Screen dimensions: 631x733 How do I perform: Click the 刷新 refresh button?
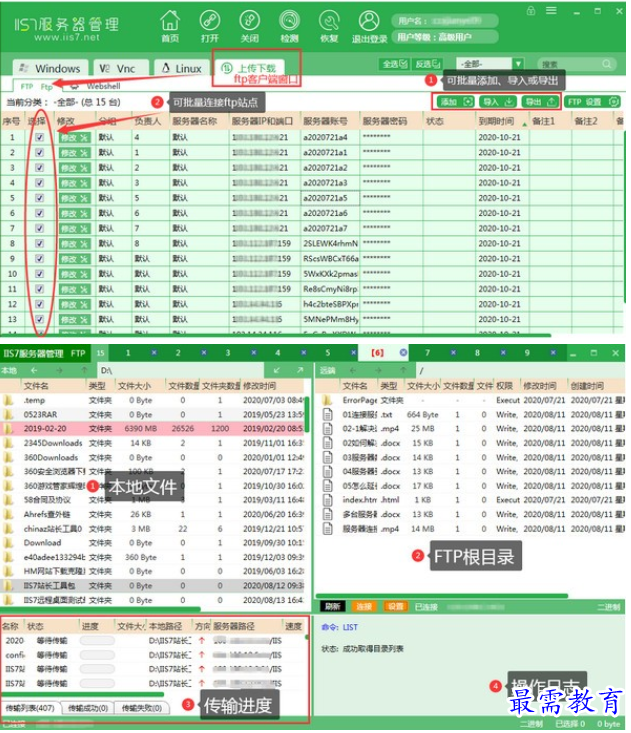point(332,606)
